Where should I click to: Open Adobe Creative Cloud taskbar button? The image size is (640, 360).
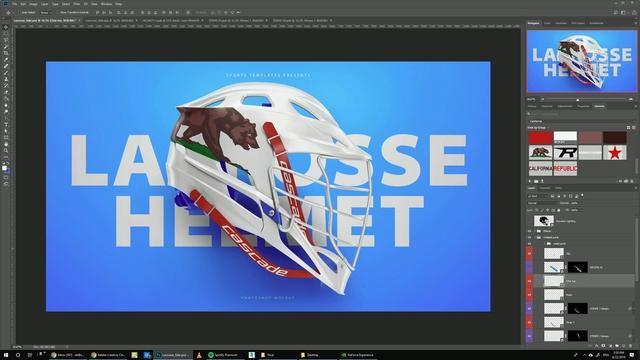coord(109,355)
